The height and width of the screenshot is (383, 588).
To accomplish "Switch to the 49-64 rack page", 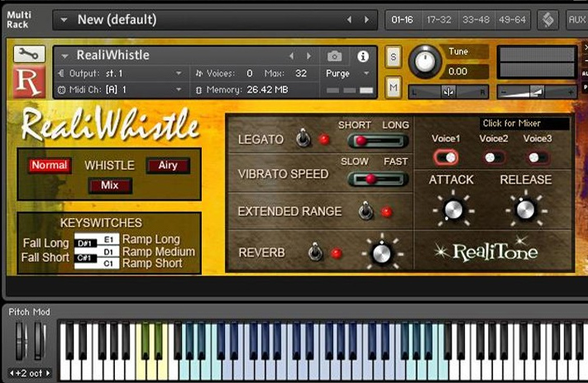I will (512, 20).
